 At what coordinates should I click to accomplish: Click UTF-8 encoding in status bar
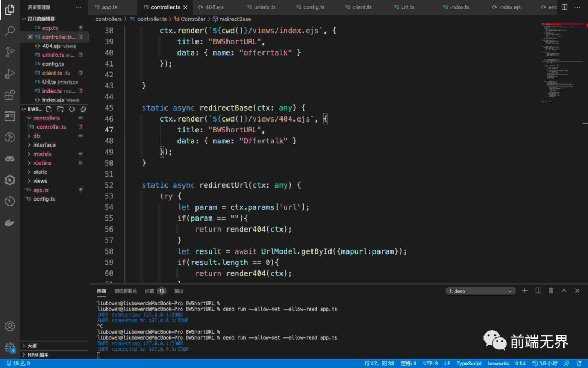pyautogui.click(x=430, y=364)
